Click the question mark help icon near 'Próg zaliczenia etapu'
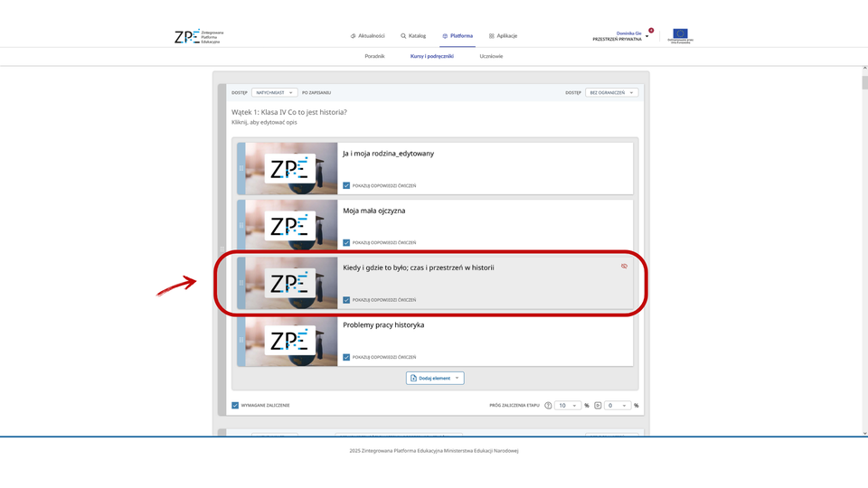Viewport: 868px width, 488px height. coord(548,406)
